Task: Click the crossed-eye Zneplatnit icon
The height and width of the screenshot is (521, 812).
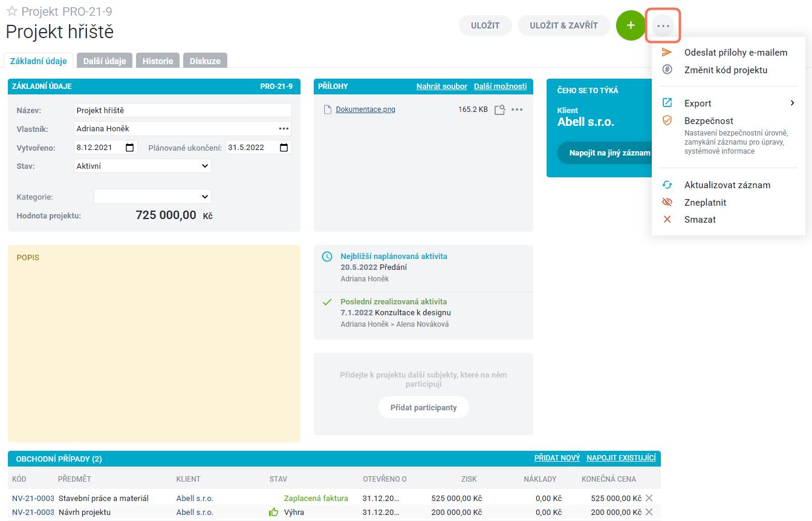Action: click(x=667, y=202)
